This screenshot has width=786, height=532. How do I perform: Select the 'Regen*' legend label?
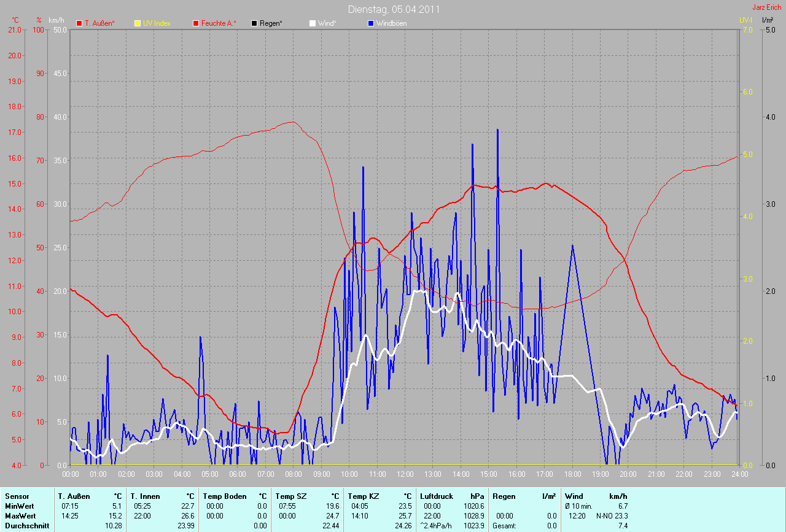click(271, 23)
